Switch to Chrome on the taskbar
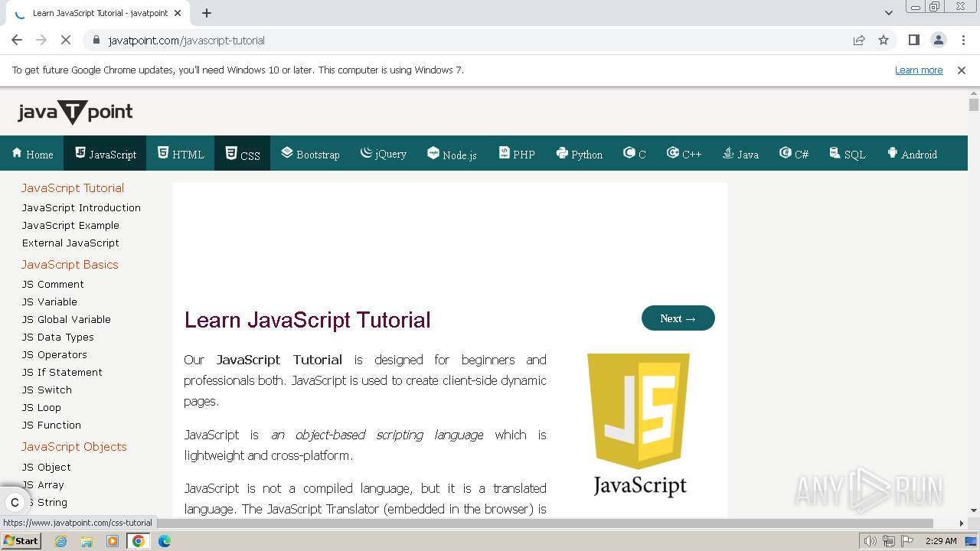Viewport: 980px width, 551px height. click(x=139, y=541)
